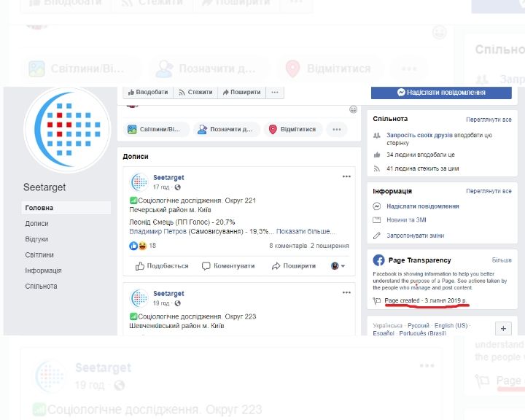Check in using Відмітитися button
525x420 pixels.
[x=292, y=129]
